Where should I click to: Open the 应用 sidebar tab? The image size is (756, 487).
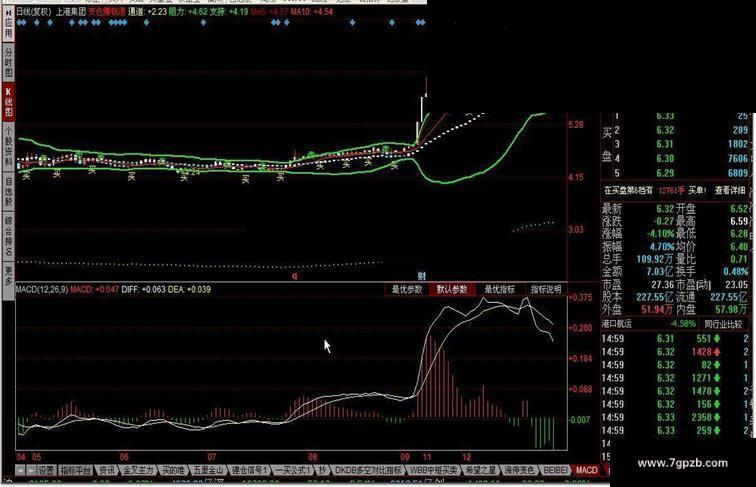(8, 25)
